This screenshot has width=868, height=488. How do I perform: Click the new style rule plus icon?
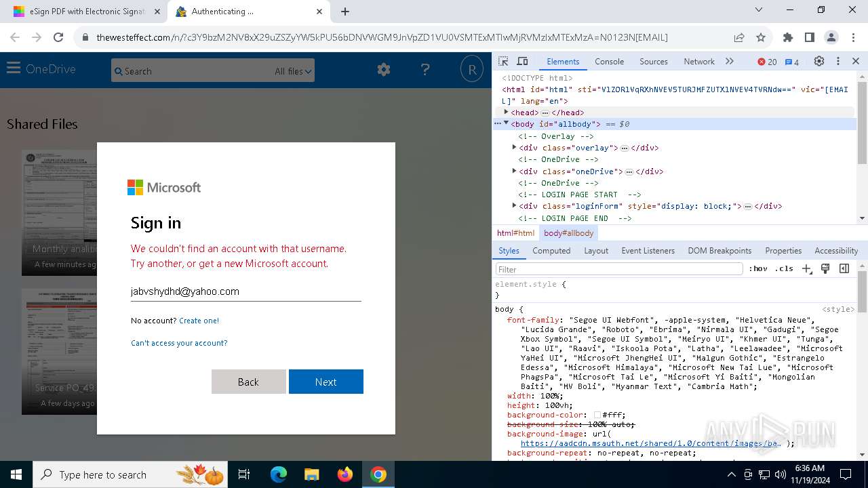tap(806, 269)
